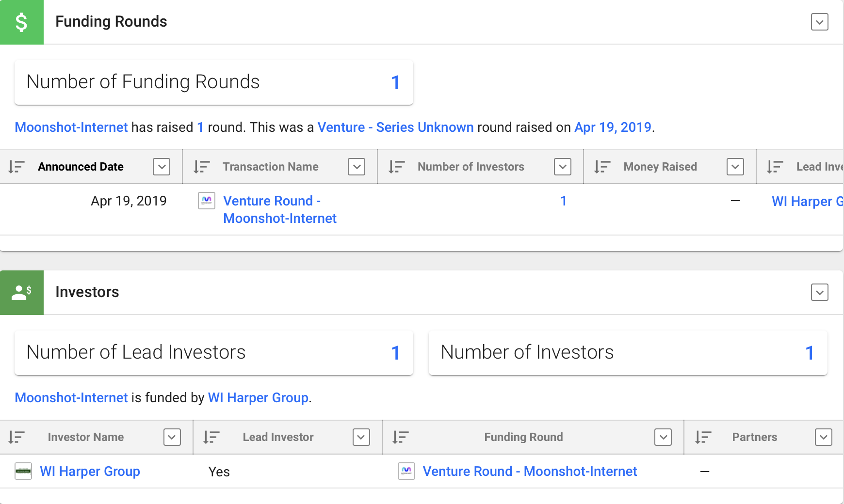Sort by Announced Date icon

[16, 167]
